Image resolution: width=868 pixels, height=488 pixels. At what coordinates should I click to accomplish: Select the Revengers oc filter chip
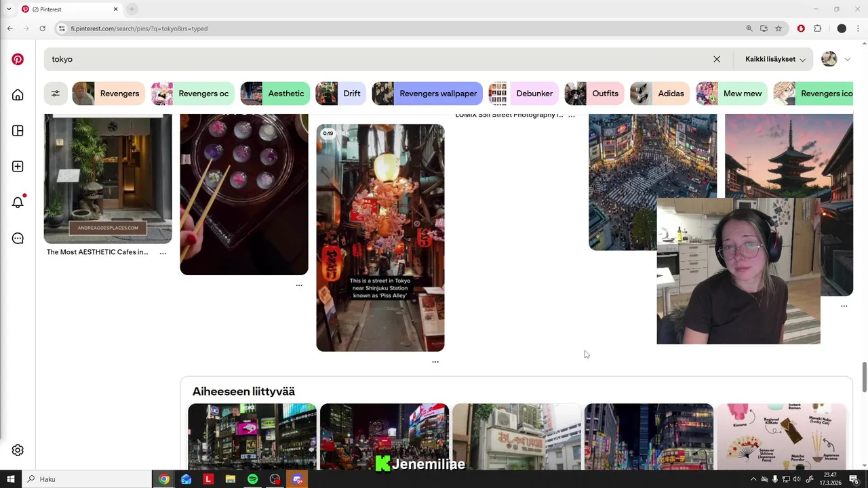click(x=193, y=94)
